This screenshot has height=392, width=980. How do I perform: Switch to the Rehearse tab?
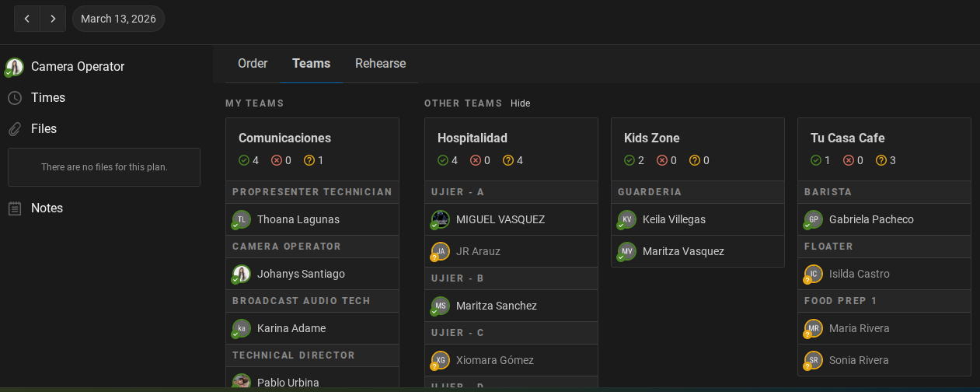click(x=380, y=64)
